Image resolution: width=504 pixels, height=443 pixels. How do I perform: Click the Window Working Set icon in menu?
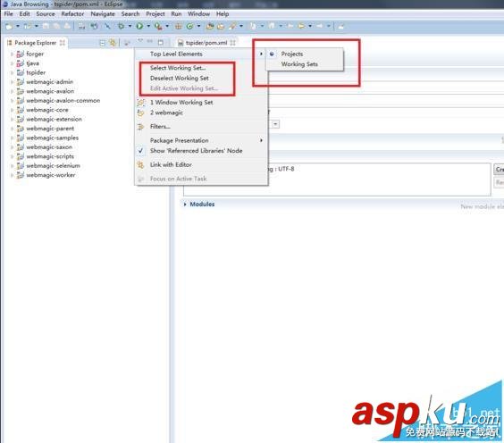(x=141, y=103)
